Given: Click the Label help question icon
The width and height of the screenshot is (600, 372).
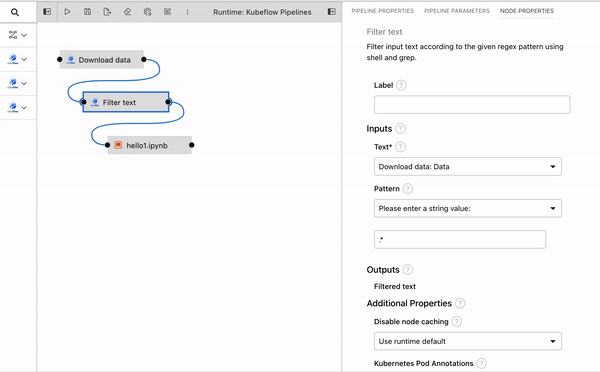Looking at the screenshot, I should tap(401, 85).
